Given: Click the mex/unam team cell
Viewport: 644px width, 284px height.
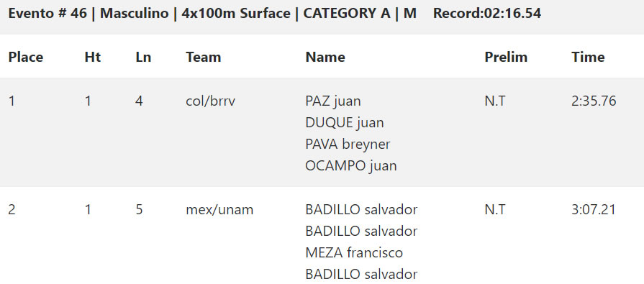Looking at the screenshot, I should (219, 210).
